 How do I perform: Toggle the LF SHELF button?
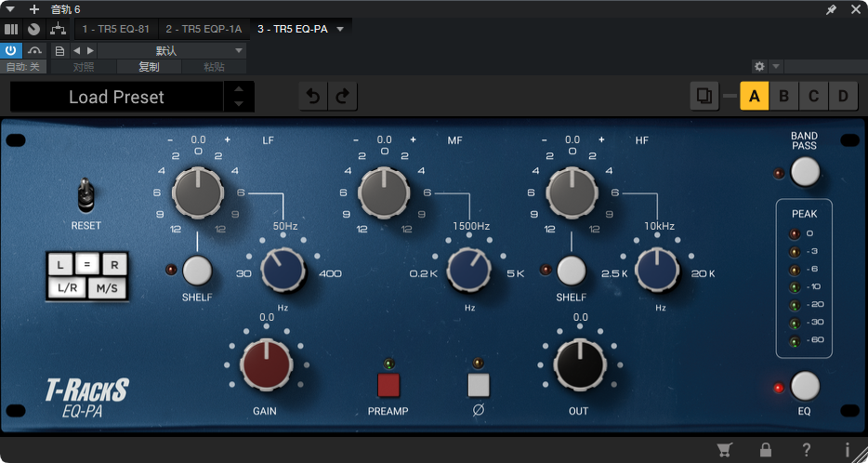tap(197, 271)
